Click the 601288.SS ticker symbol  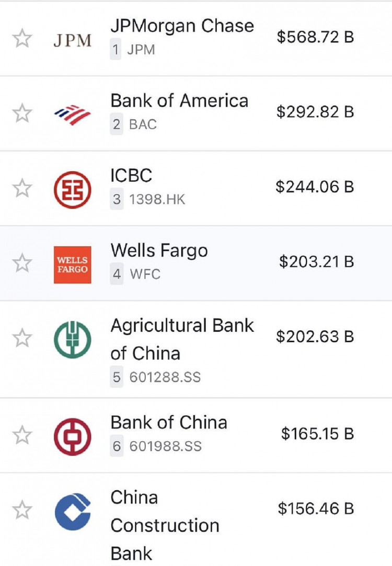[x=165, y=377]
